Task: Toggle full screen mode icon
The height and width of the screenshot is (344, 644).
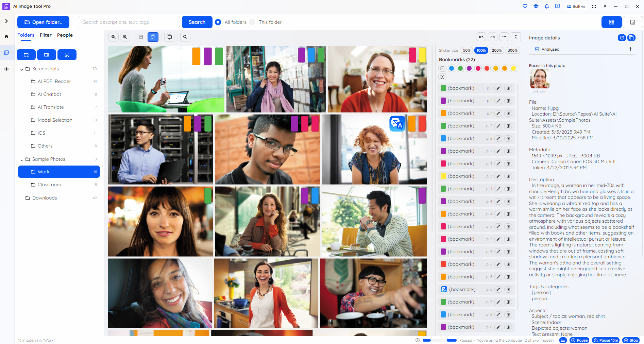Action: click(x=594, y=6)
